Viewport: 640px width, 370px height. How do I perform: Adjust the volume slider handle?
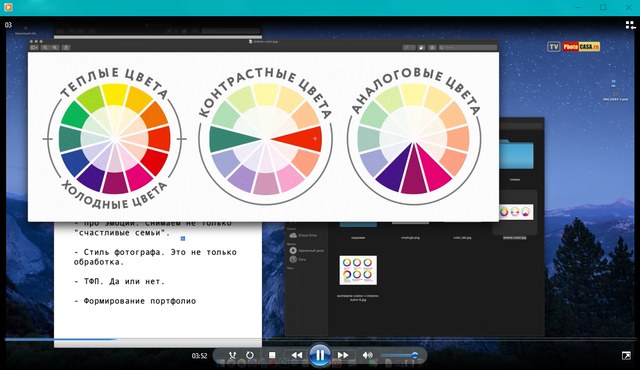[415, 355]
